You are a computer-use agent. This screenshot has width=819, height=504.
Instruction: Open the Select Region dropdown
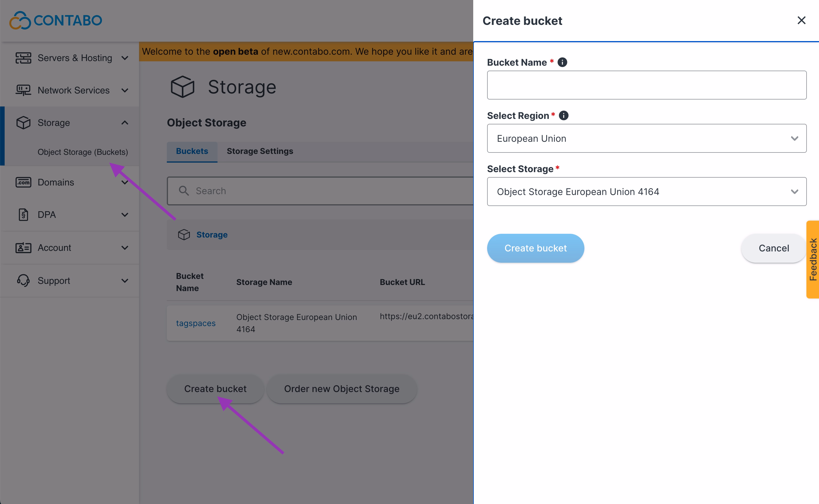coord(646,138)
